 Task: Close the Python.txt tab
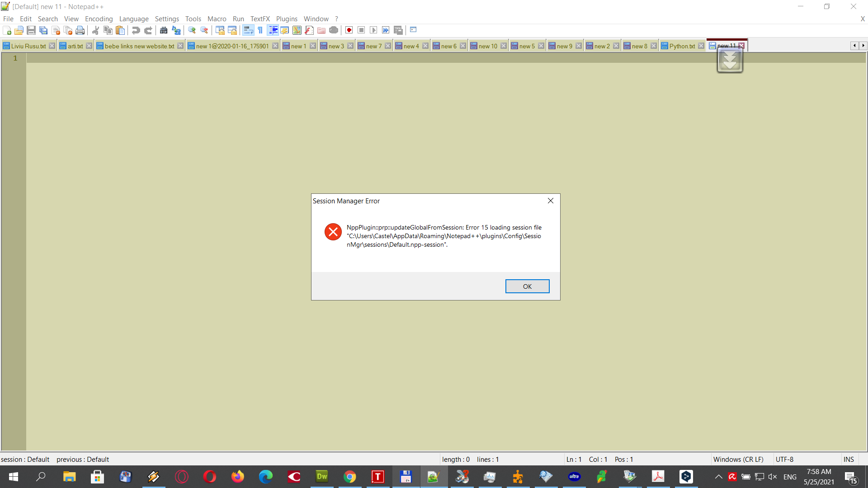pos(701,46)
